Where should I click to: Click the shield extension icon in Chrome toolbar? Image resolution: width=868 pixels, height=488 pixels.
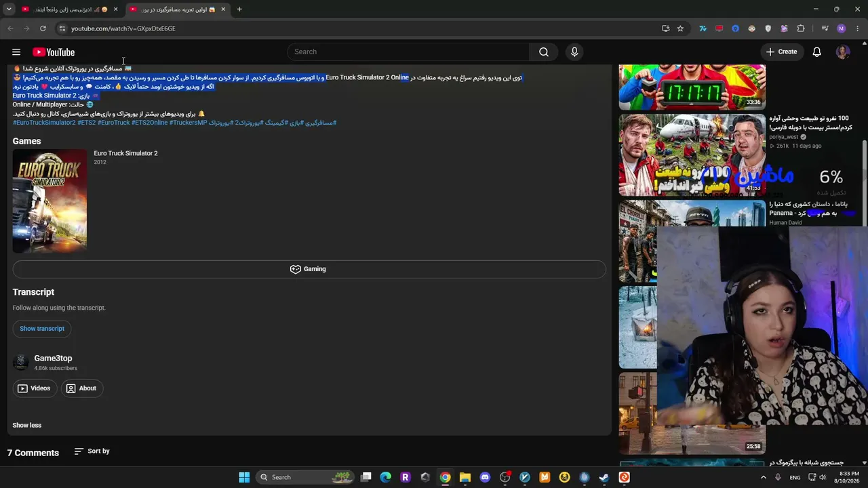(x=768, y=28)
